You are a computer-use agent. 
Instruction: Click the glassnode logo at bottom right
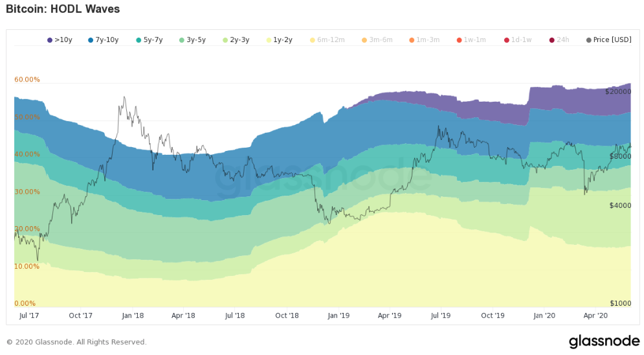(x=604, y=341)
